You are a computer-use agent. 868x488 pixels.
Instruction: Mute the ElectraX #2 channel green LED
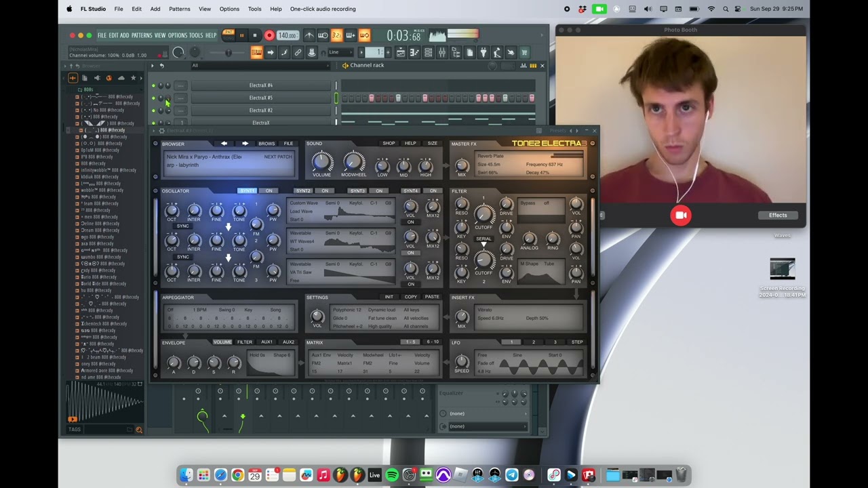pyautogui.click(x=154, y=110)
